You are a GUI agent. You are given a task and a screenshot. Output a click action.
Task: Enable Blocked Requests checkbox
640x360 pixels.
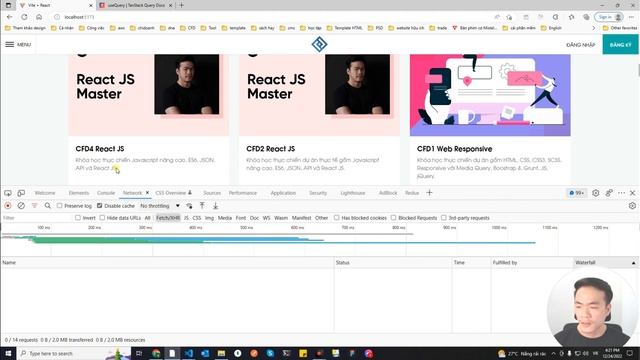point(393,218)
